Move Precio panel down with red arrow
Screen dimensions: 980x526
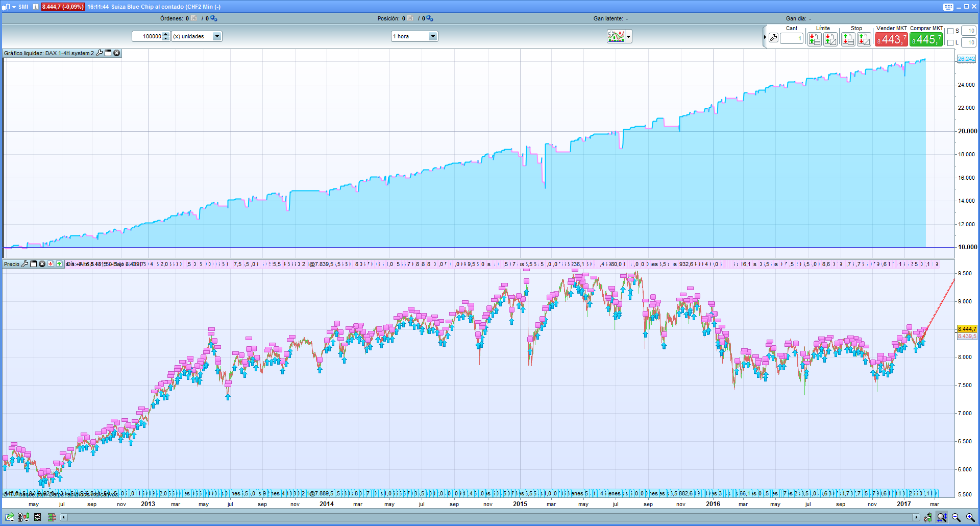tap(51, 264)
